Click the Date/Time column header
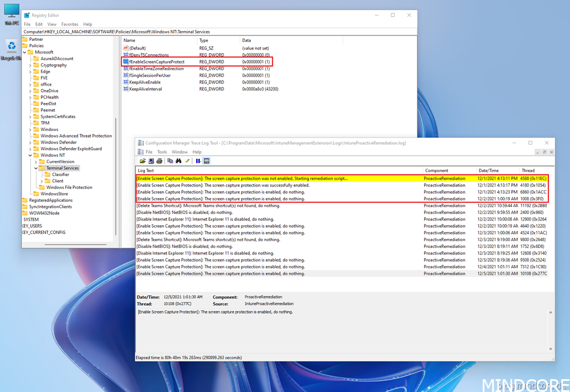Image resolution: width=570 pixels, height=392 pixels. tap(488, 170)
